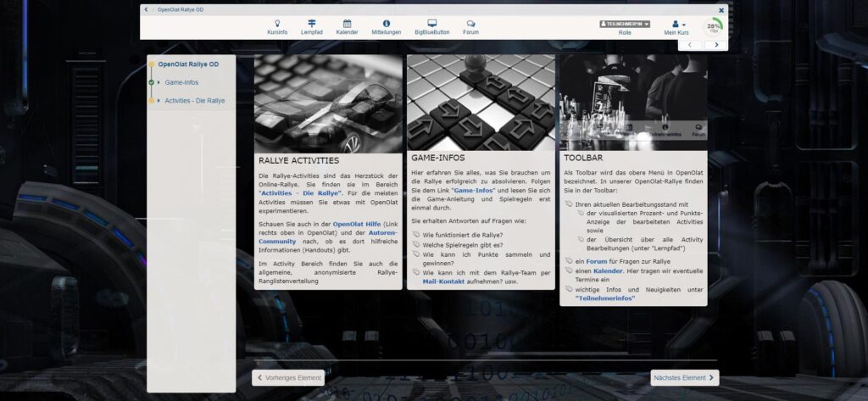
Task: Go to next page with small right arrow
Action: [x=715, y=45]
